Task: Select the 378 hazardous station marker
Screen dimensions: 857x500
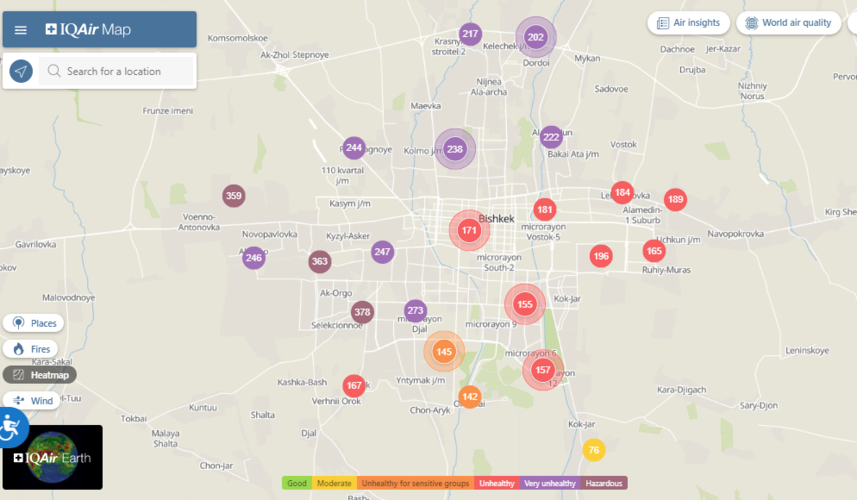Action: tap(362, 312)
